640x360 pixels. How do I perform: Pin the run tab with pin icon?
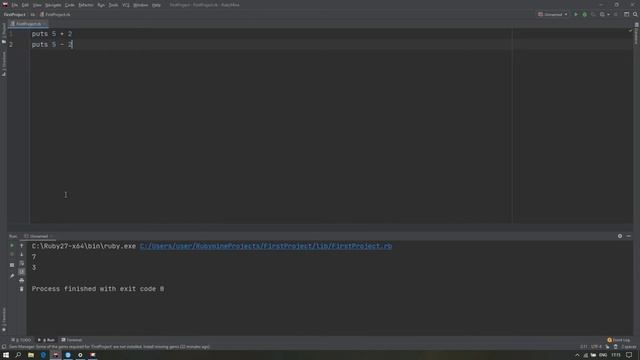point(12,276)
